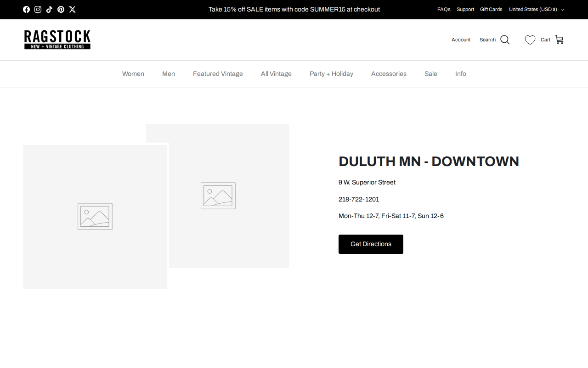Click the Duluth MN - Downtown heading
588x368 pixels.
pyautogui.click(x=429, y=161)
